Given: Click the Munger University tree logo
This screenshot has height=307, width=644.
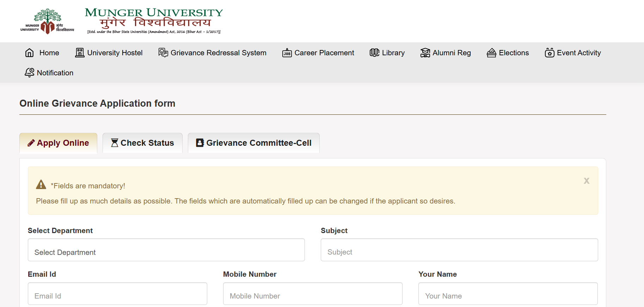Looking at the screenshot, I should point(47,21).
